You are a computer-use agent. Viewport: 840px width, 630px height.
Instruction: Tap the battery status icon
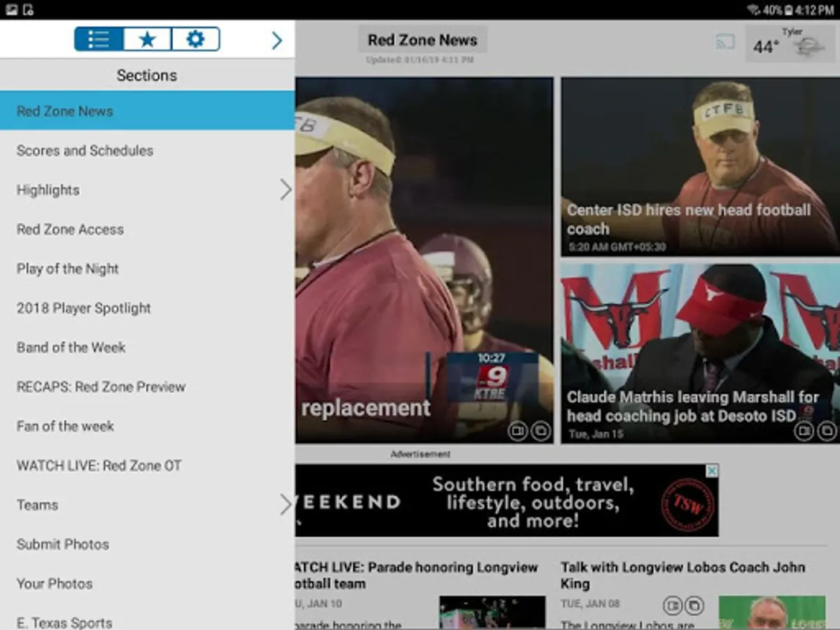pos(789,10)
